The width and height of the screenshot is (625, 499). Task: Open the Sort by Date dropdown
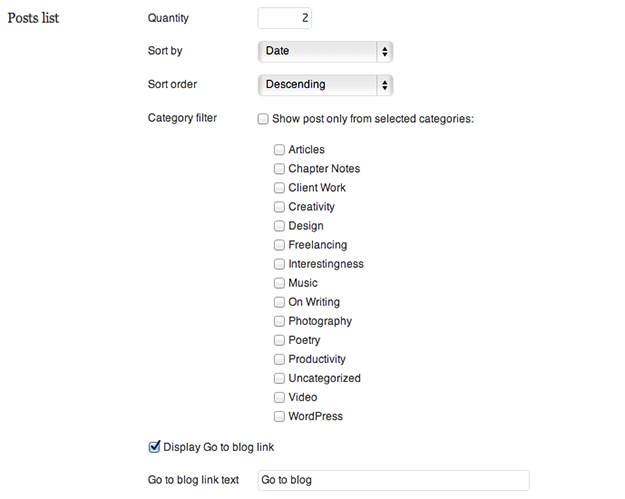(325, 51)
